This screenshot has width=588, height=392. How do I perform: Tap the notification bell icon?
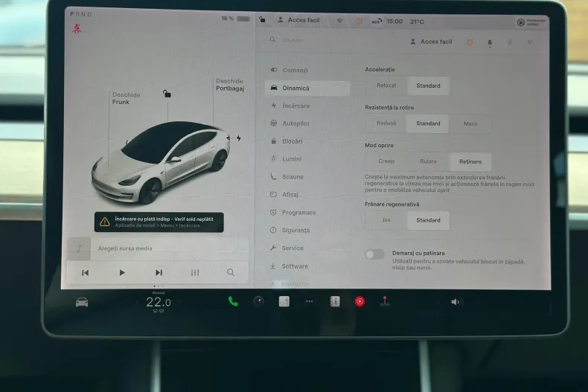click(x=490, y=42)
